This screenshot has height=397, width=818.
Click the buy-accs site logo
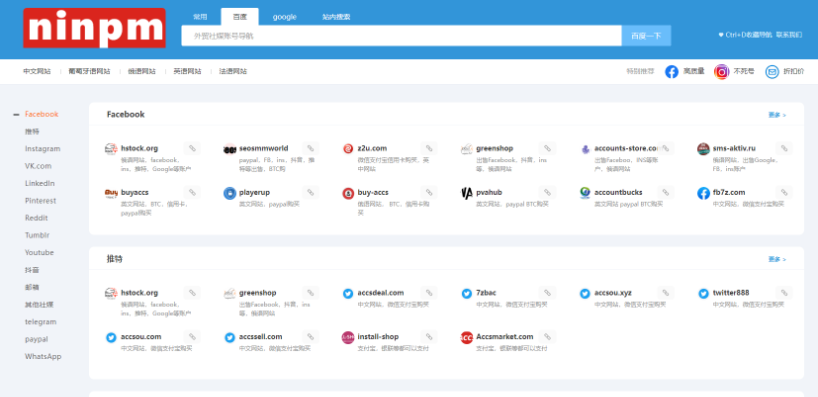pos(348,194)
